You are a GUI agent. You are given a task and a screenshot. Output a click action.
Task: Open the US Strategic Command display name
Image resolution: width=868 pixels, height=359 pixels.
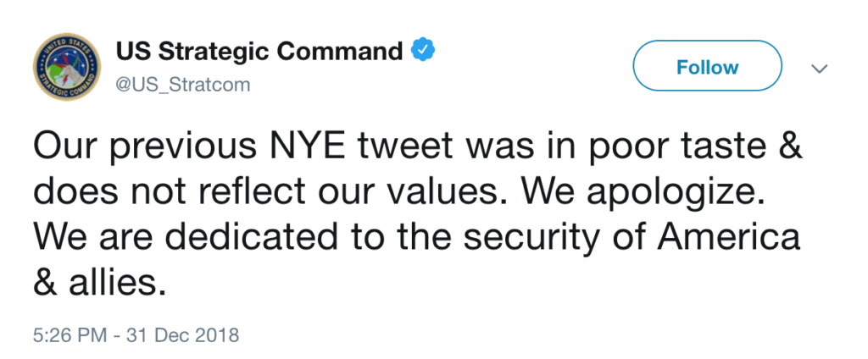click(x=259, y=52)
